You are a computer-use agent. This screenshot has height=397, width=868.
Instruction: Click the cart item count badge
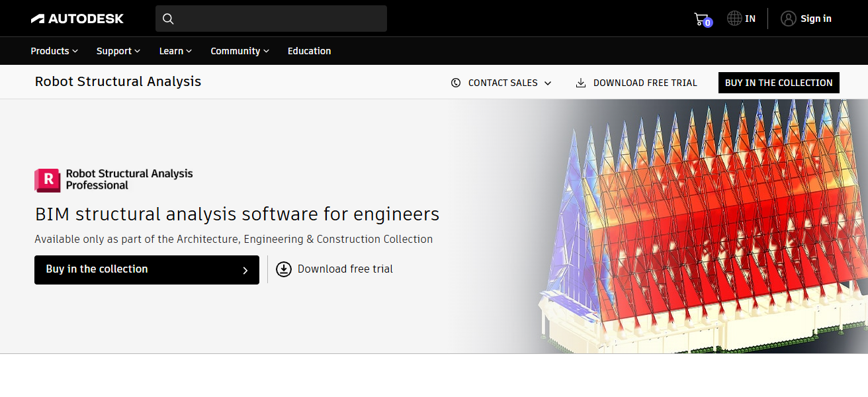coord(708,23)
